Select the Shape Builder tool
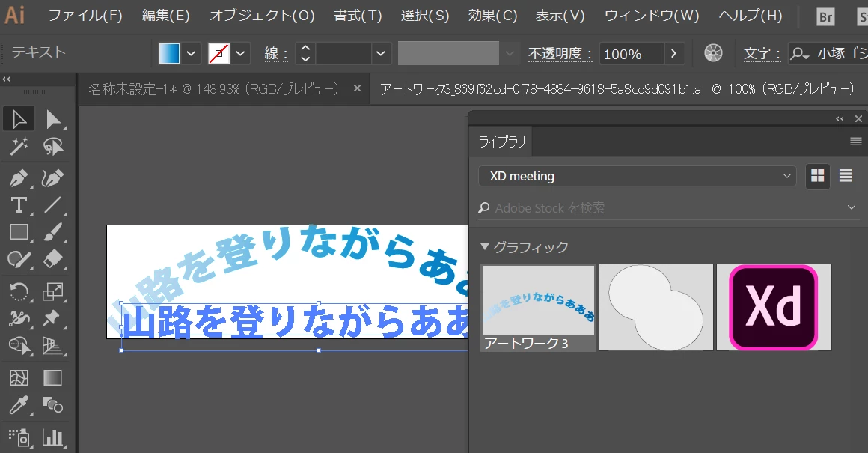The height and width of the screenshot is (453, 868). click(x=19, y=346)
